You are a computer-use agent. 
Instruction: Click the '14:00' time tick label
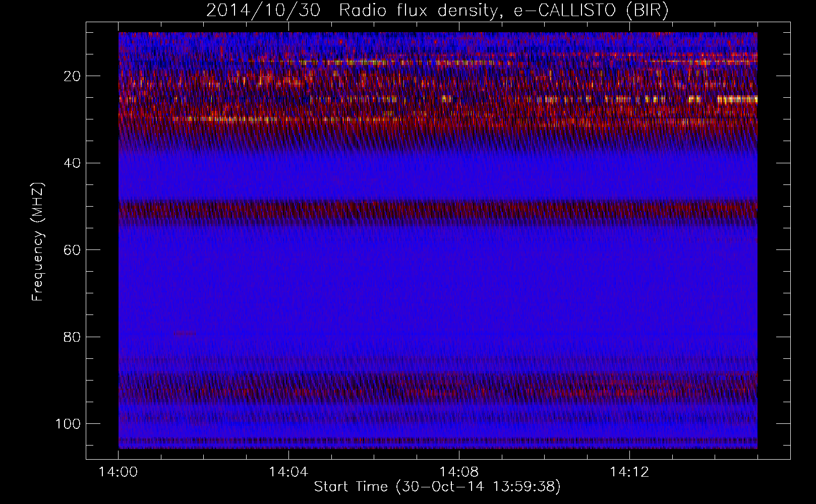[119, 472]
